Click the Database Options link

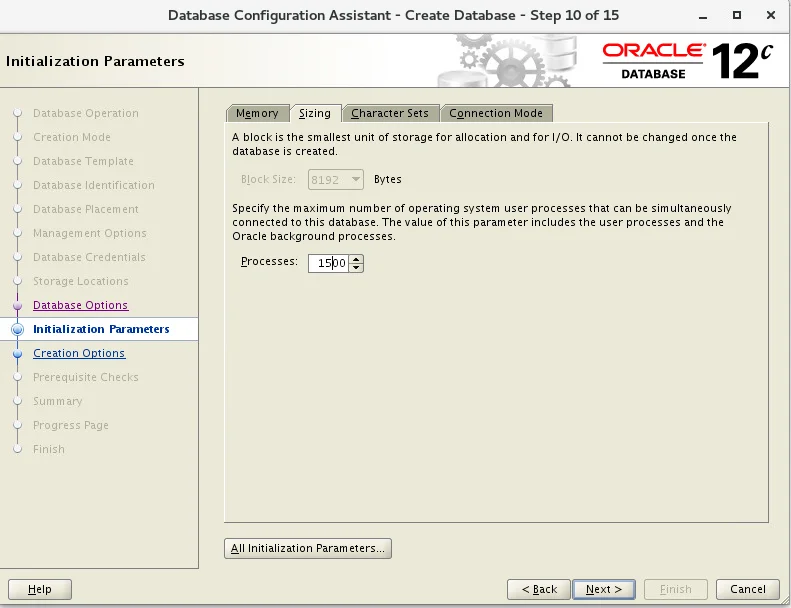click(x=81, y=305)
